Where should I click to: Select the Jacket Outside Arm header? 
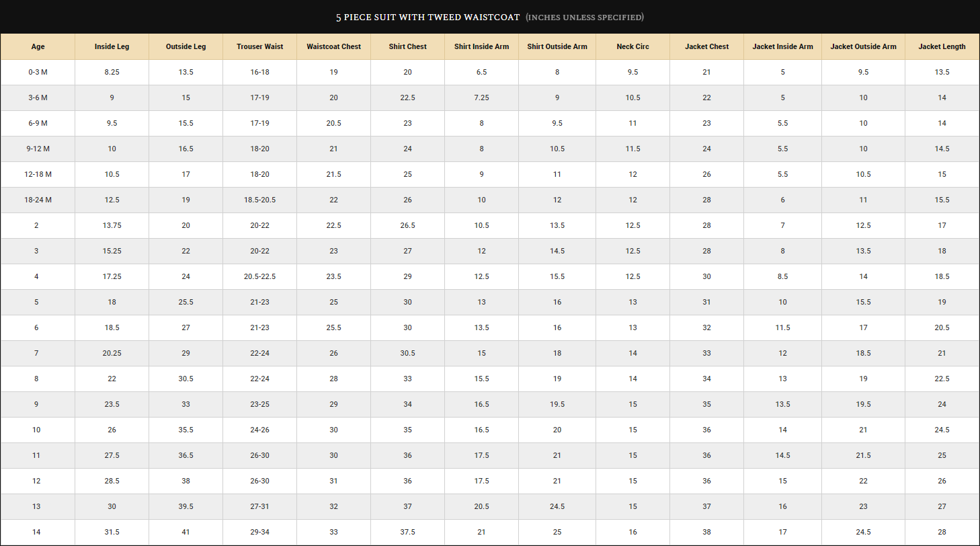click(x=863, y=46)
